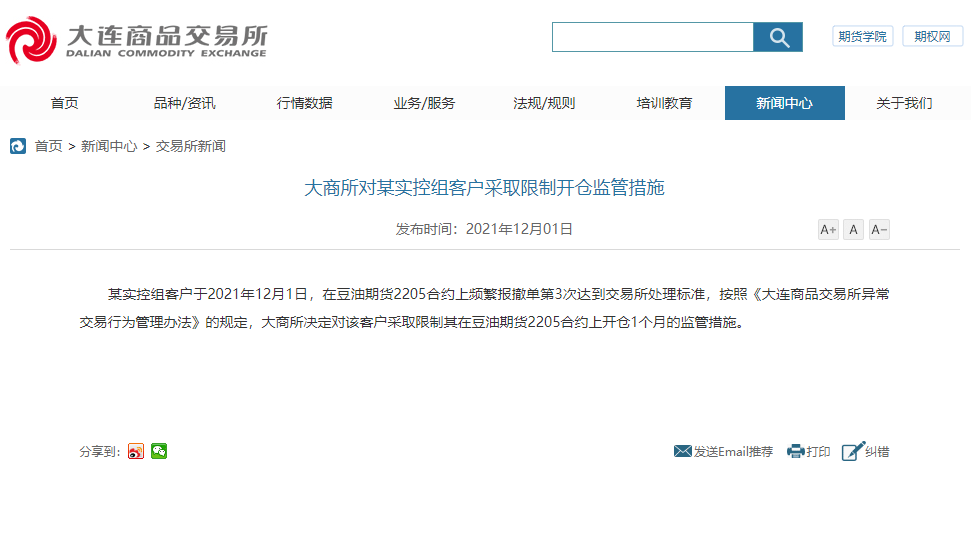Click the 期货学院 link button

[x=862, y=36]
